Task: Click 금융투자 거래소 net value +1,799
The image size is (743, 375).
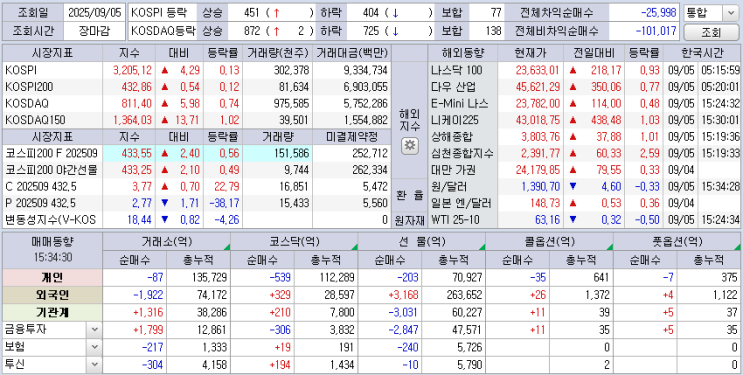Action: coord(148,329)
